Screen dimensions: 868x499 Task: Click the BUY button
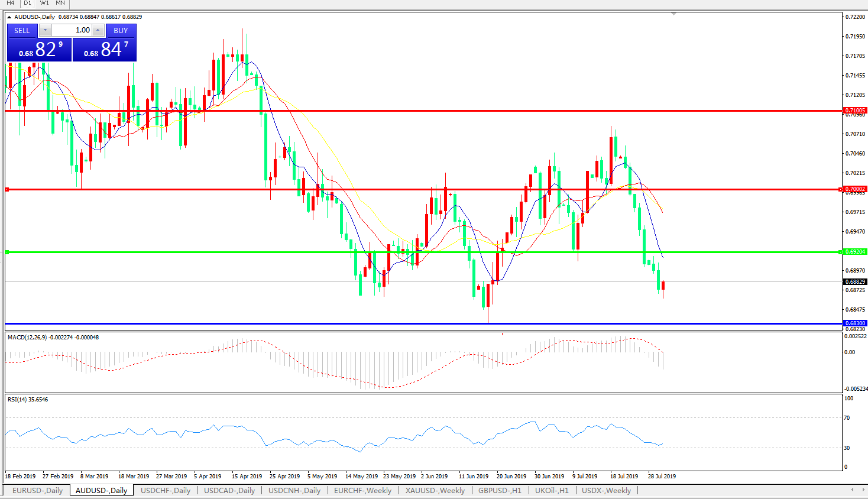[121, 30]
